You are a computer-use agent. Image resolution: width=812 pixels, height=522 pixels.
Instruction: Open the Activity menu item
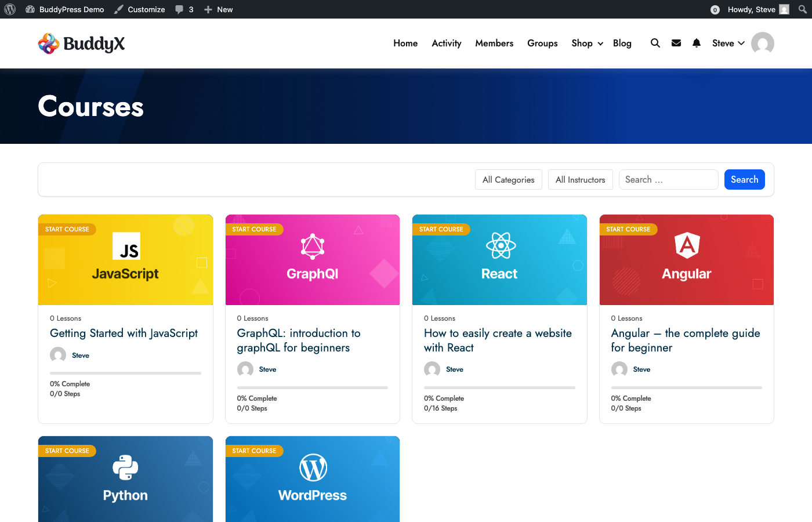pyautogui.click(x=446, y=43)
